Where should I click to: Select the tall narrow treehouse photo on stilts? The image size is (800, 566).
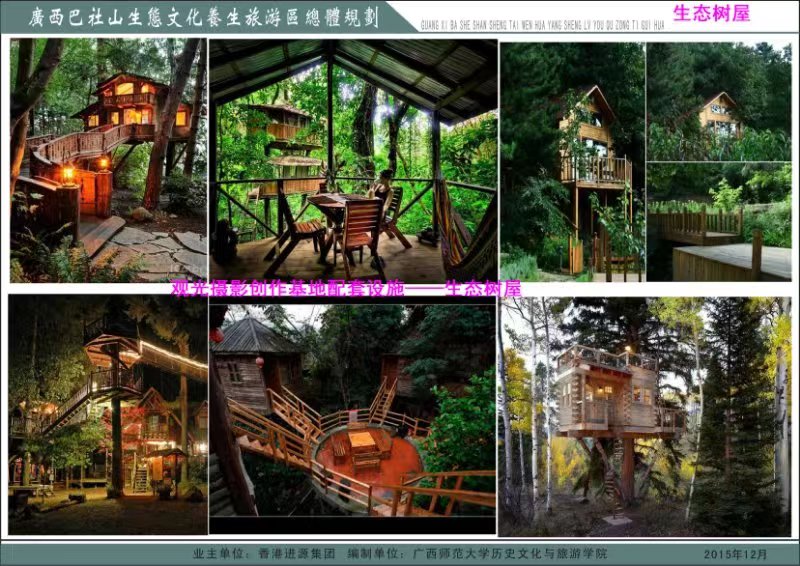[572, 160]
